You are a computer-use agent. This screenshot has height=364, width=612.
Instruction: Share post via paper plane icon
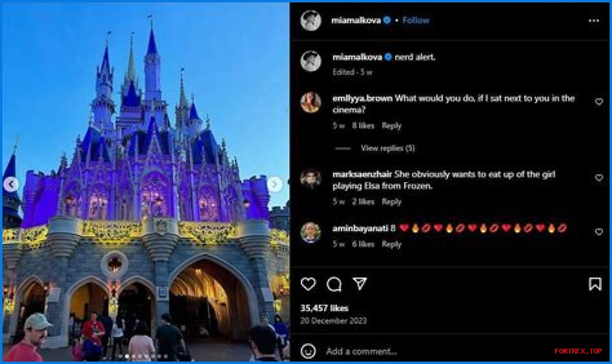(360, 284)
